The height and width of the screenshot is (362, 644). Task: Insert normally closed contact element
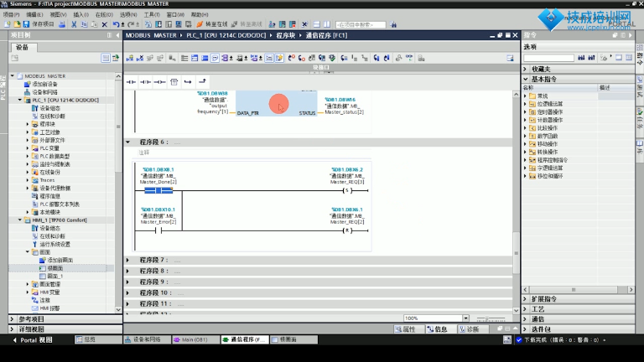[x=145, y=82]
